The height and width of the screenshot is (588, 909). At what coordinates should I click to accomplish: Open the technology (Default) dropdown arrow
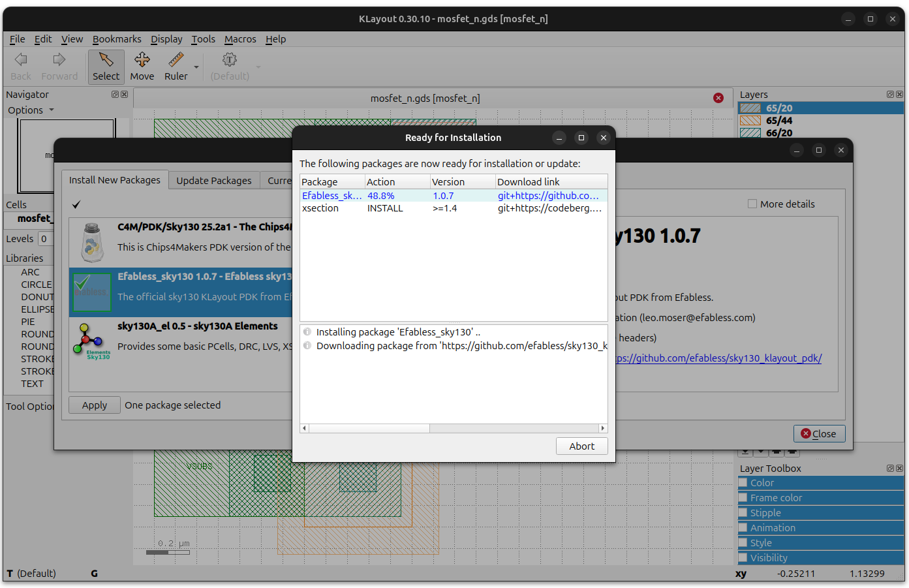(258, 67)
